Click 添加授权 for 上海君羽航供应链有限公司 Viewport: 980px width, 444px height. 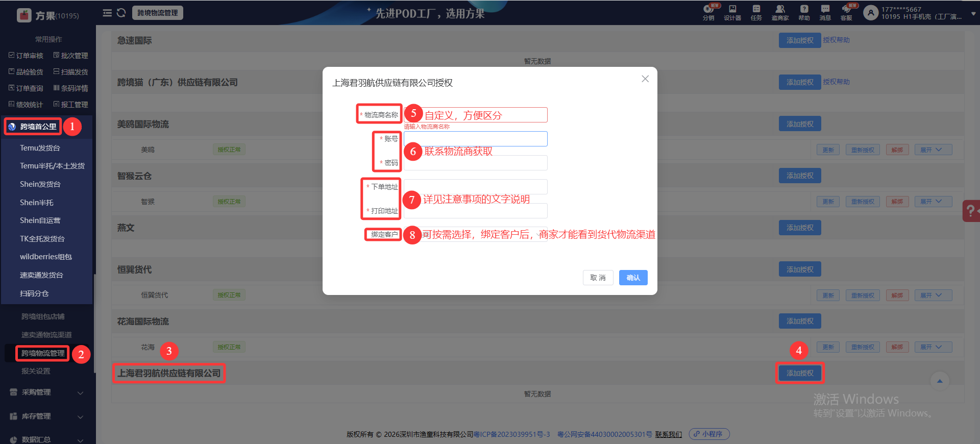[800, 373]
